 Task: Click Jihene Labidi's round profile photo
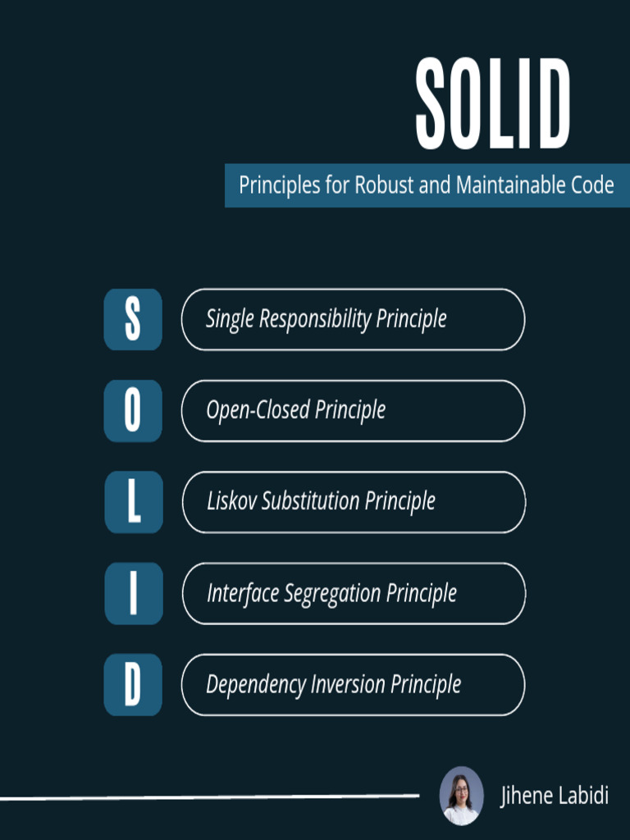click(462, 796)
